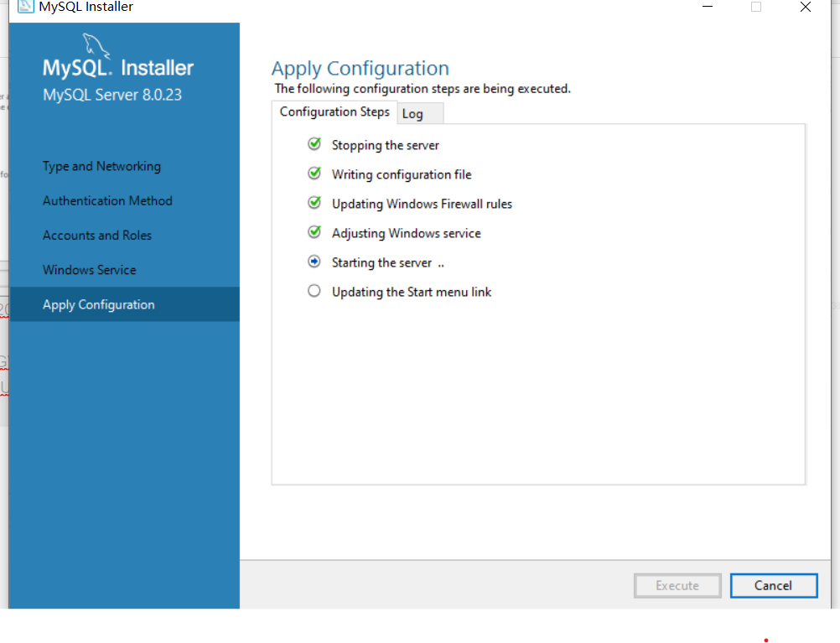
Task: Close the MySQL Installer window
Action: [x=805, y=7]
